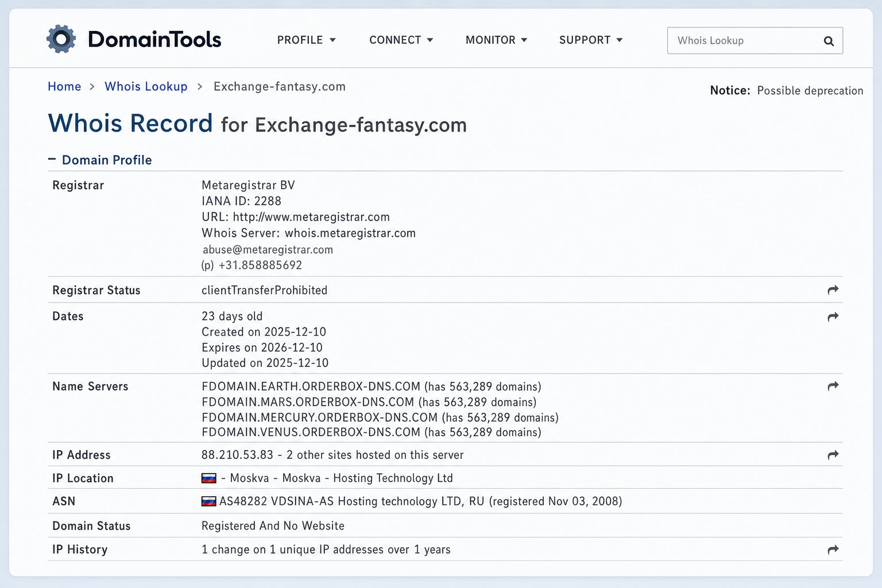
Task: Click the IP Address row label
Action: (x=82, y=455)
